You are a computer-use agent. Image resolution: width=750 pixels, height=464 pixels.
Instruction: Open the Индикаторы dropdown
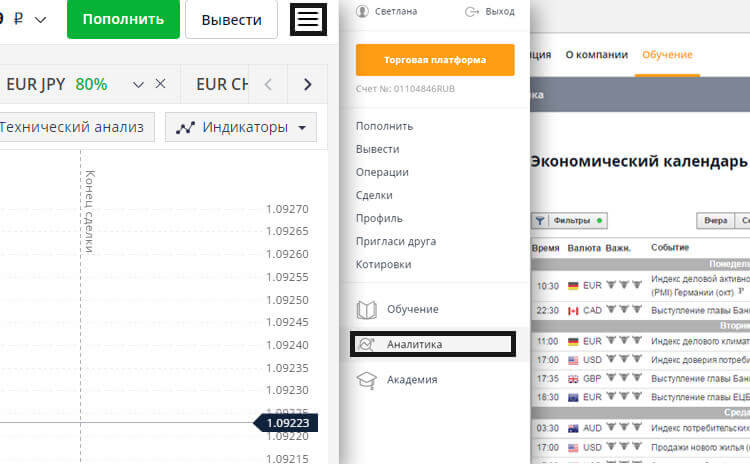coord(241,127)
